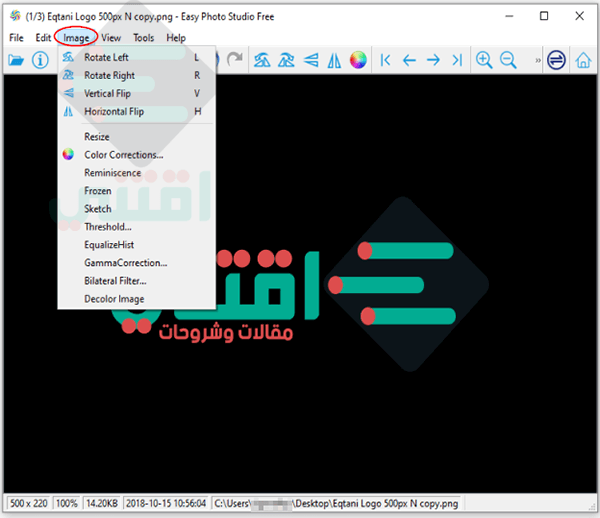Open Threshold... from the Image menu
Viewport: 600px width, 518px height.
click(x=136, y=226)
